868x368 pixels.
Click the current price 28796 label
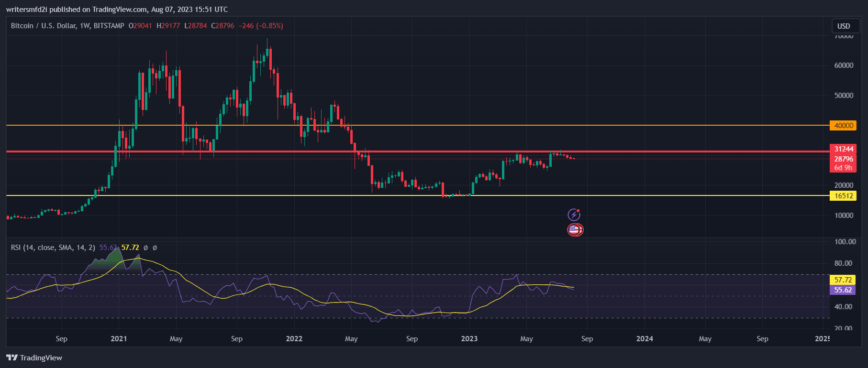(x=843, y=159)
